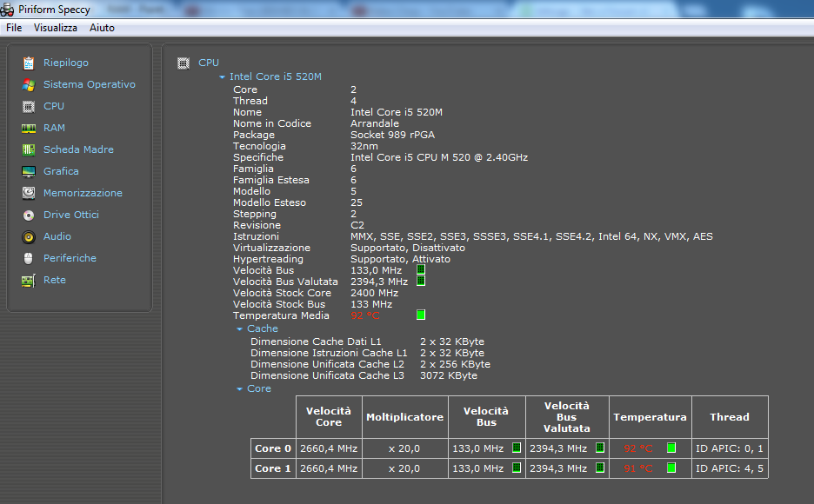
Task: Open the Visualizza menu
Action: (x=56, y=28)
